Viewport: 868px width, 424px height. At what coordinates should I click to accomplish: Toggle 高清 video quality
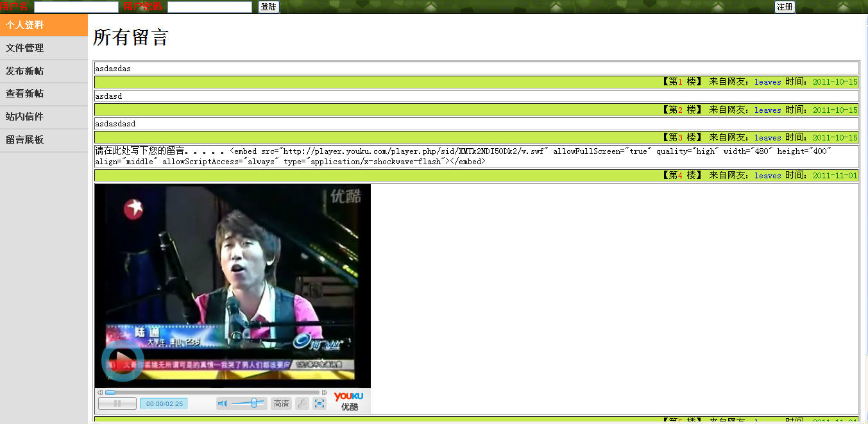[x=281, y=403]
